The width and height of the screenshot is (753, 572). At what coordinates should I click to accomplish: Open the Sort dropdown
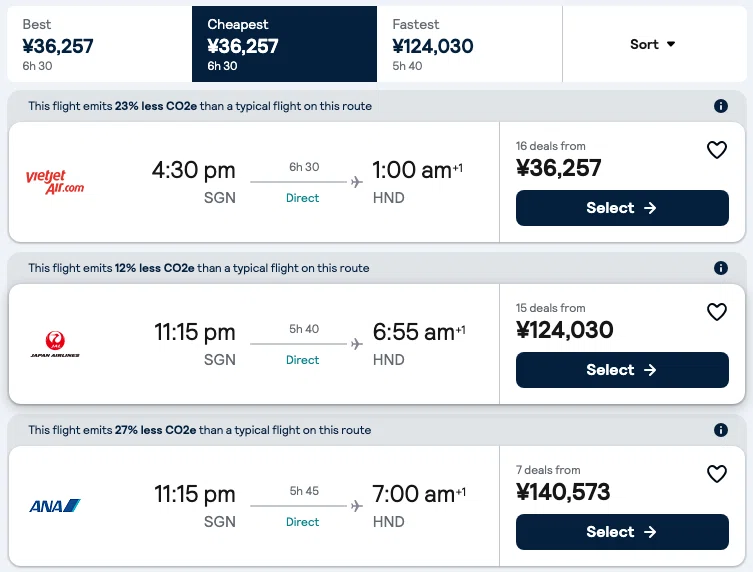click(x=654, y=44)
